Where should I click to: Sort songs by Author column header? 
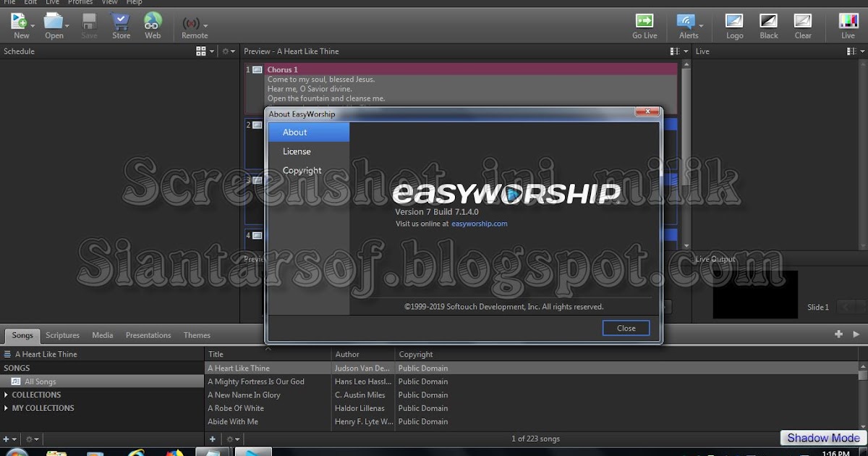click(363, 355)
